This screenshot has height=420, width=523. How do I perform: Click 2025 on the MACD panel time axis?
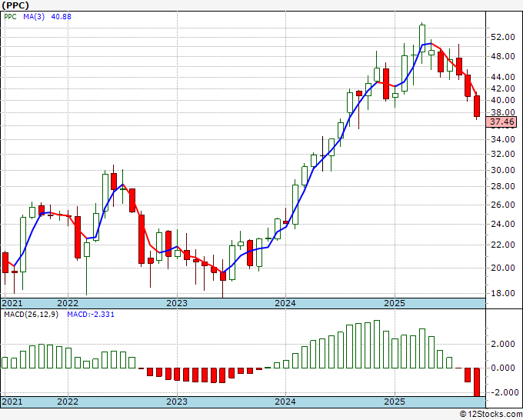[x=395, y=402]
